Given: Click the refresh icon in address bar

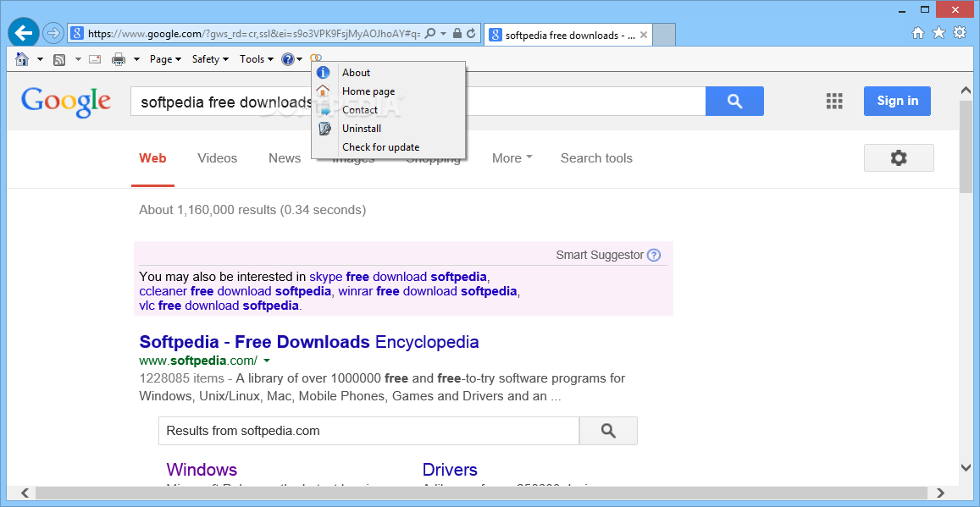Looking at the screenshot, I should pyautogui.click(x=471, y=33).
